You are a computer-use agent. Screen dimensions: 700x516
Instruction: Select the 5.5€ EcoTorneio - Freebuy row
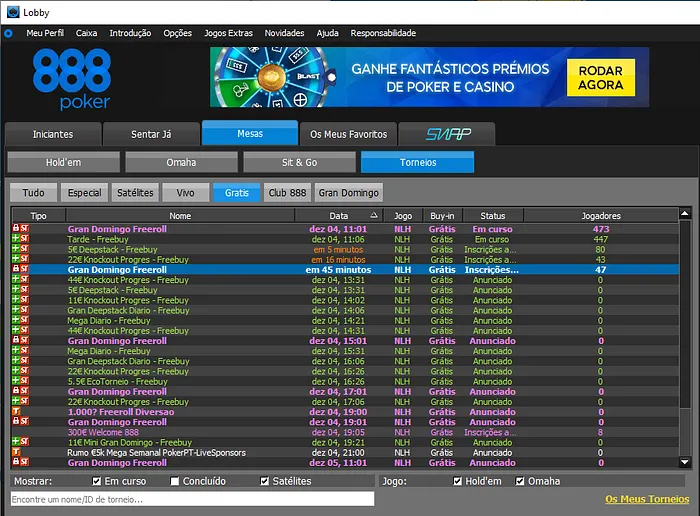coord(345,381)
